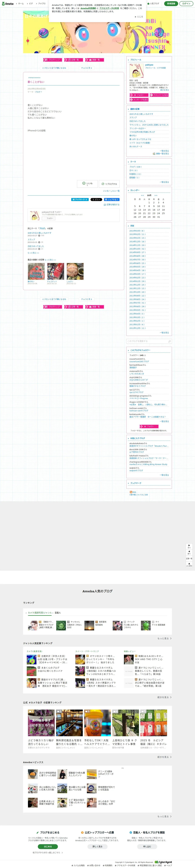The image size is (195, 868).
Task: Open the しゃぶい image thumbnail
Action: (x=75, y=271)
